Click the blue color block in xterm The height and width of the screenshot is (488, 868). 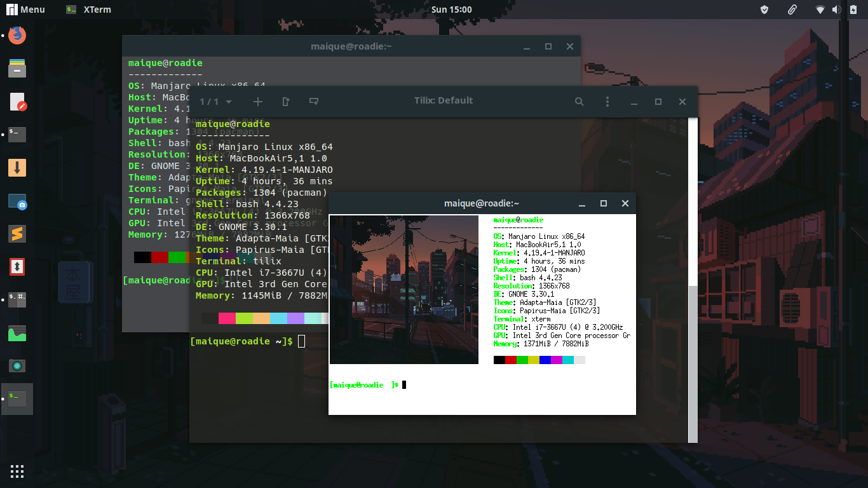click(545, 360)
